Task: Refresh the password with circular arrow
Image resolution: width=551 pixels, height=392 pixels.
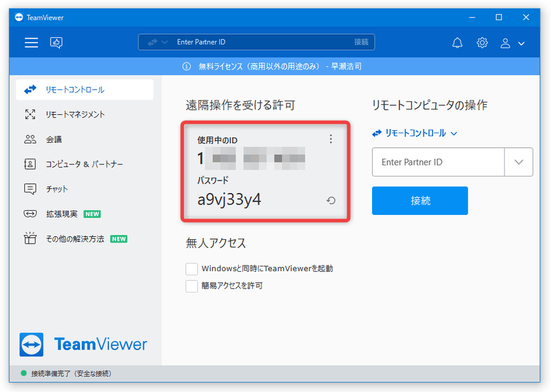Action: click(330, 200)
